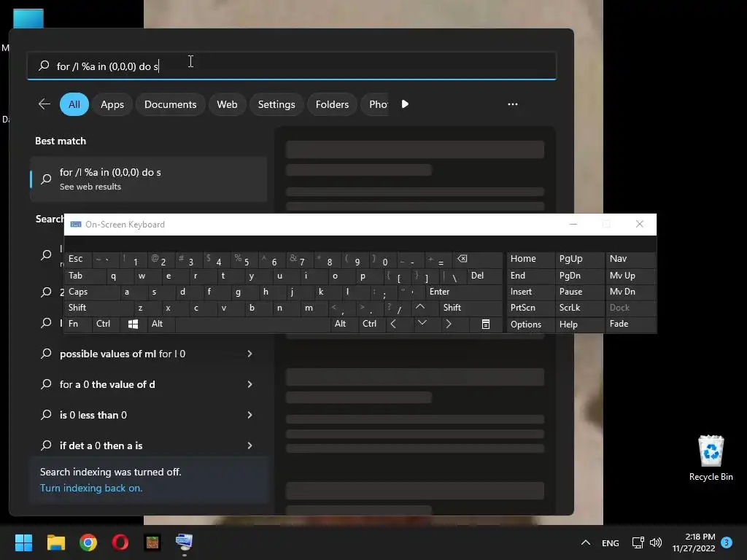Show more filter tabs with the play arrow
This screenshot has height=560, width=747.
click(x=404, y=104)
